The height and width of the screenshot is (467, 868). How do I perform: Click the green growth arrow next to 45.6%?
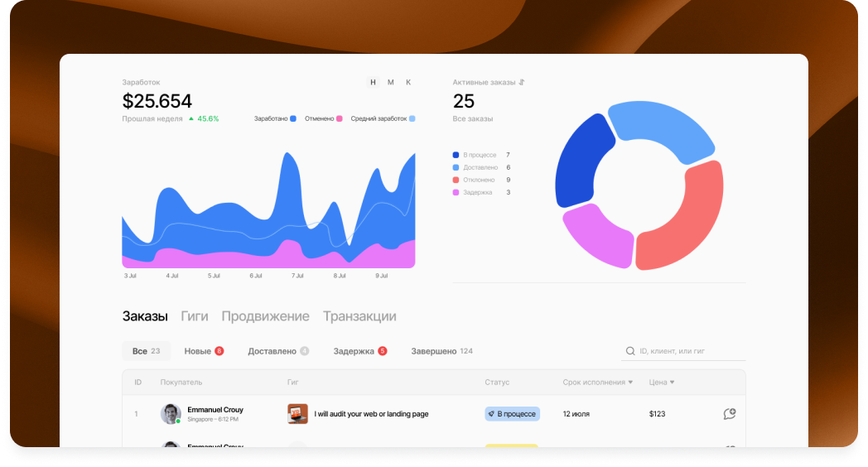tap(191, 119)
